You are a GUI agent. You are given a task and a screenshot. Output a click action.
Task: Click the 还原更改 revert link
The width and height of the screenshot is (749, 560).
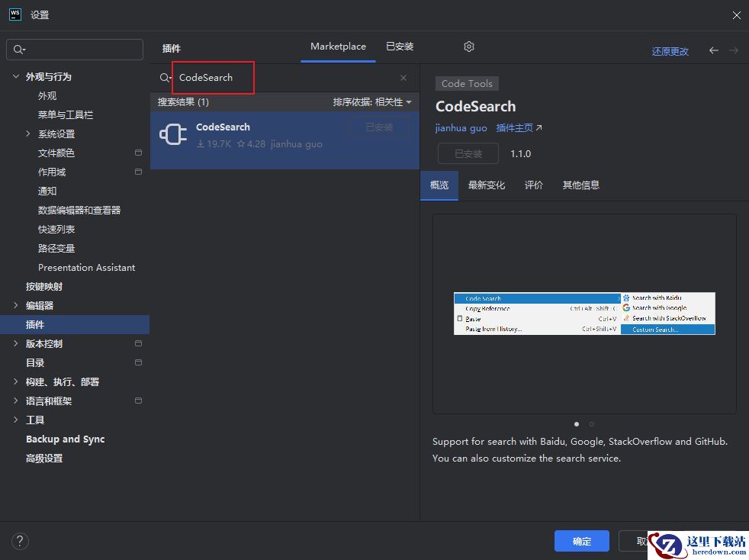[670, 51]
